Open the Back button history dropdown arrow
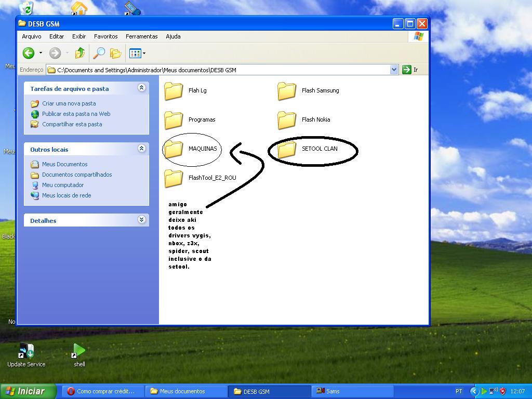The width and height of the screenshot is (532, 399). pos(41,53)
